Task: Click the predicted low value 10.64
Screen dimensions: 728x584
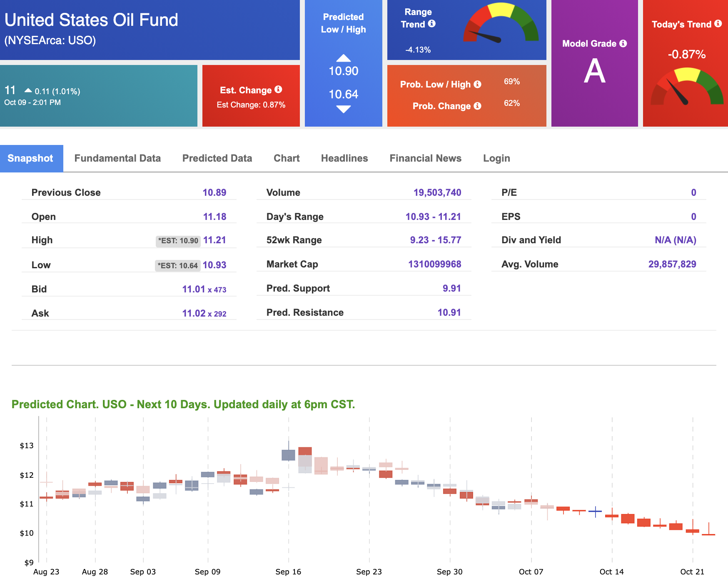Action: 344,94
